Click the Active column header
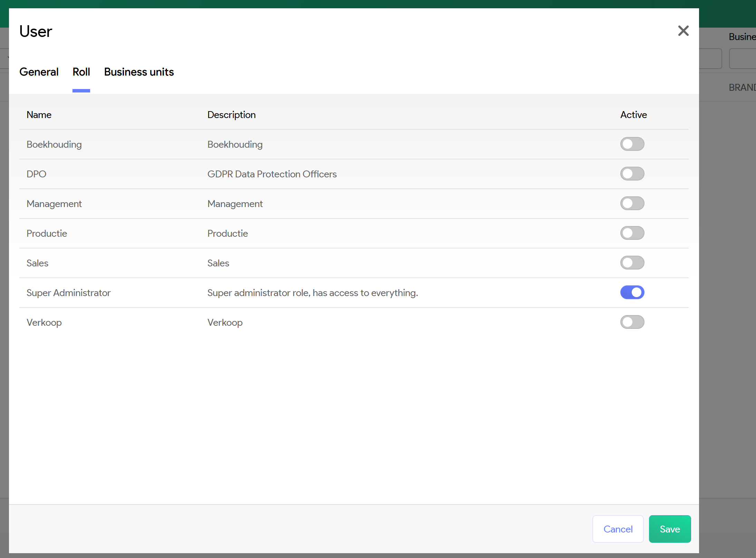Screen dimensions: 756x558 [633, 115]
